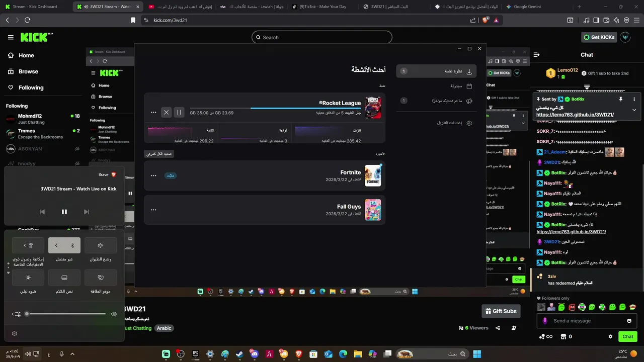
Task: Open Rocket League download options menu
Action: (x=153, y=113)
